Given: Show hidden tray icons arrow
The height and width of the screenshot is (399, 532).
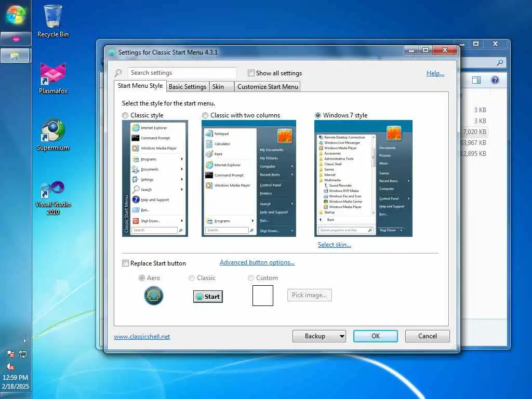Looking at the screenshot, I should tap(24, 341).
